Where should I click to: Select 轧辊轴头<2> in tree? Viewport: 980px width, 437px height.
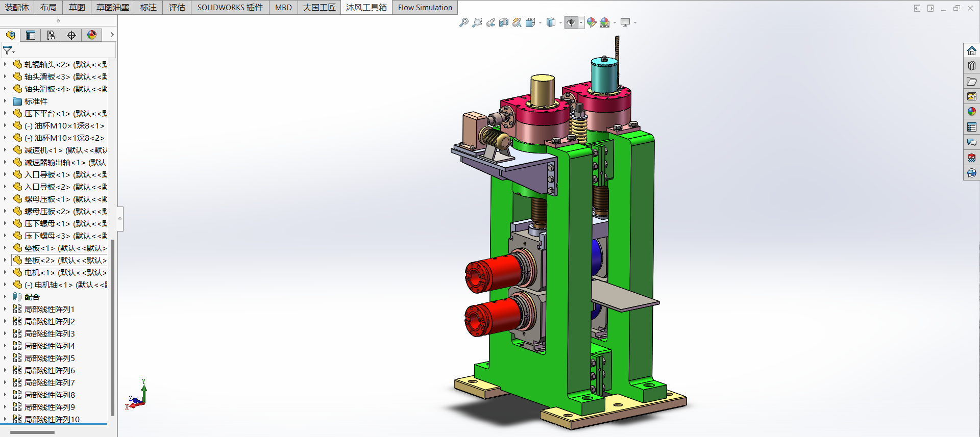click(60, 64)
